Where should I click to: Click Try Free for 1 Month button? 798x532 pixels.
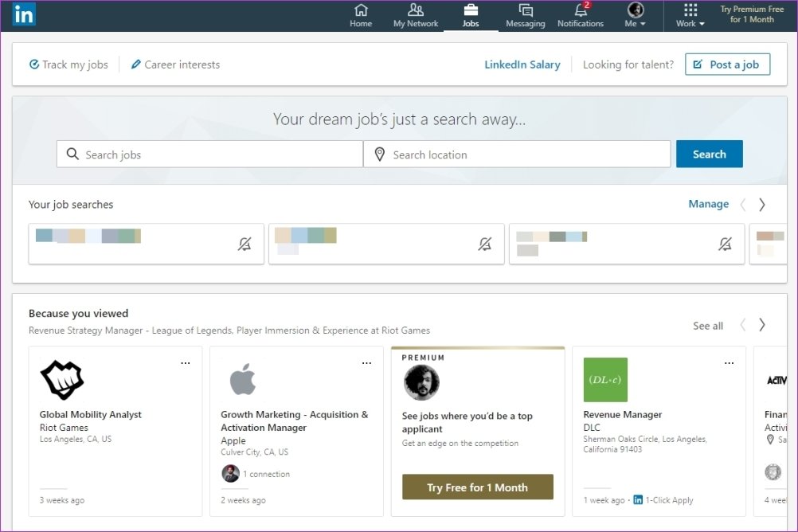[x=477, y=487]
